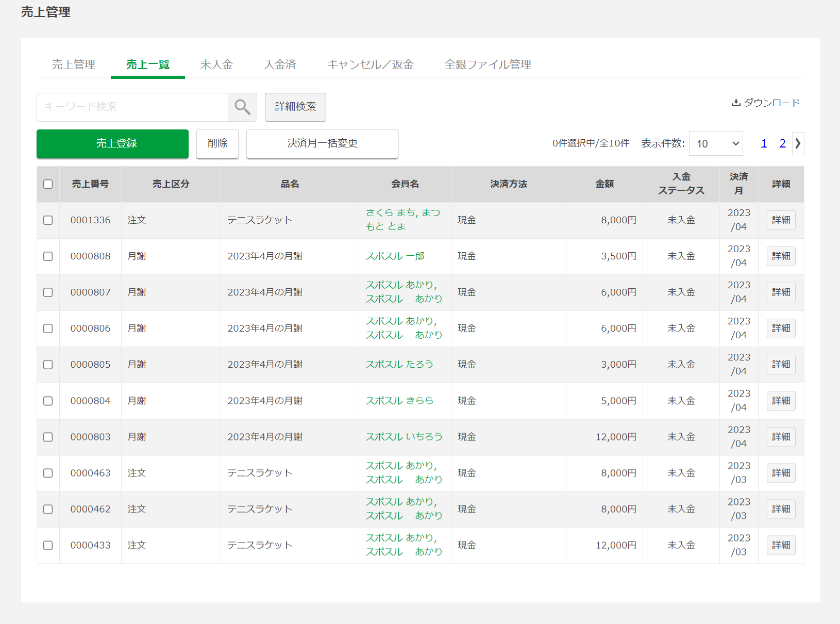Viewport: 840px width, 624px height.
Task: Open member link スポスル 一郎
Action: click(395, 256)
